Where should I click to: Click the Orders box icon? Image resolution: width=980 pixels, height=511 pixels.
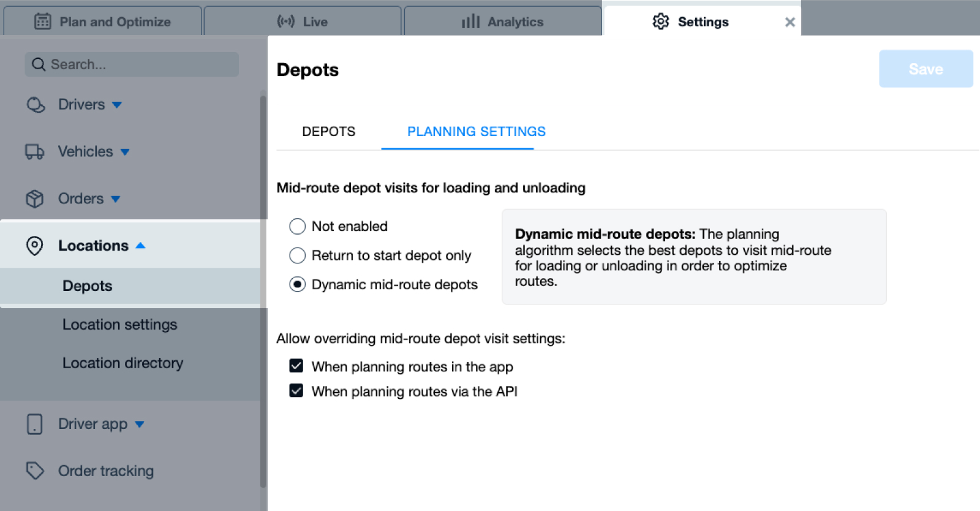pos(34,199)
